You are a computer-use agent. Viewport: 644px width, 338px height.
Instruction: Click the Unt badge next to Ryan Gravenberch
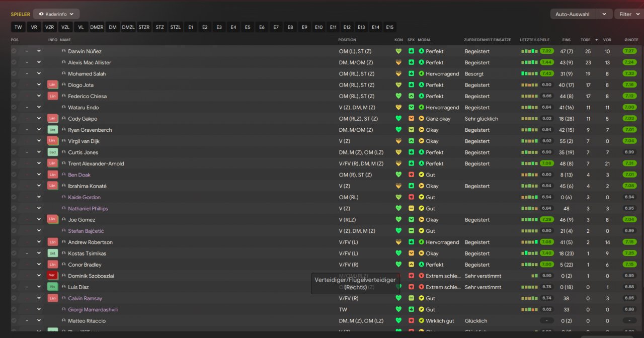pyautogui.click(x=53, y=130)
